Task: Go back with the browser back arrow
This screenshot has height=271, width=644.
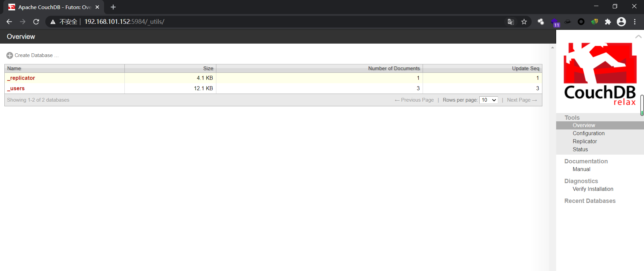Action: [x=9, y=22]
